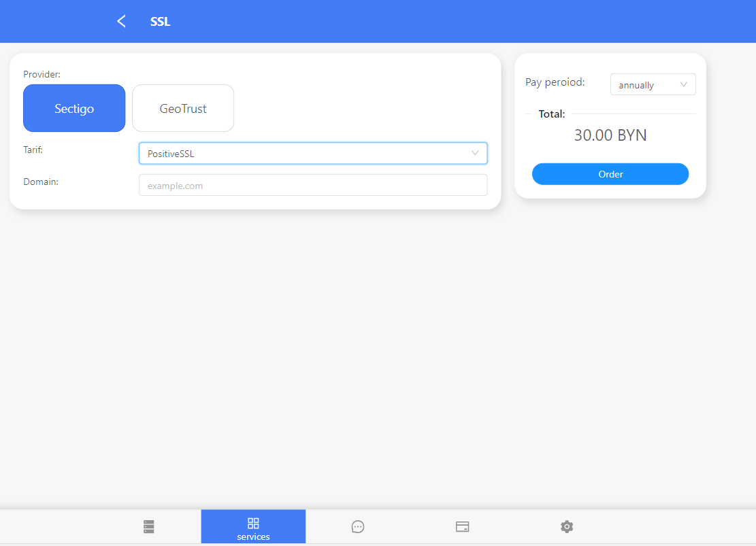The height and width of the screenshot is (546, 756).
Task: Click the SSL page title
Action: [x=161, y=22]
